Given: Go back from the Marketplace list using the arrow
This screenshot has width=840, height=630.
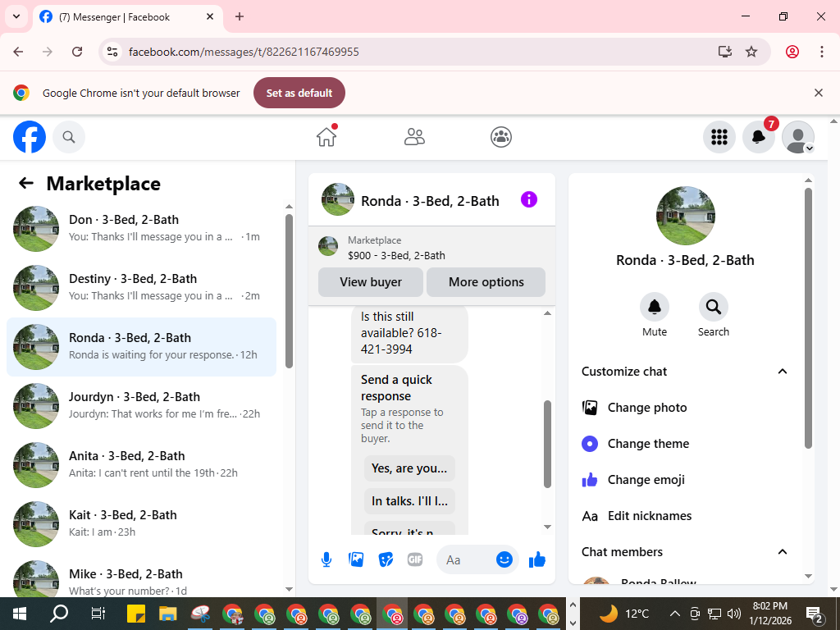Looking at the screenshot, I should tap(25, 183).
